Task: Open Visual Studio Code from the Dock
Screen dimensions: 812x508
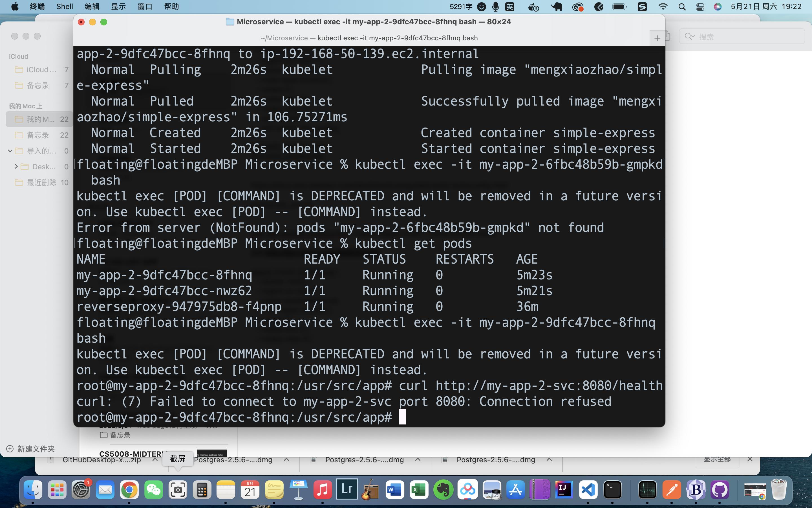Action: 588,490
